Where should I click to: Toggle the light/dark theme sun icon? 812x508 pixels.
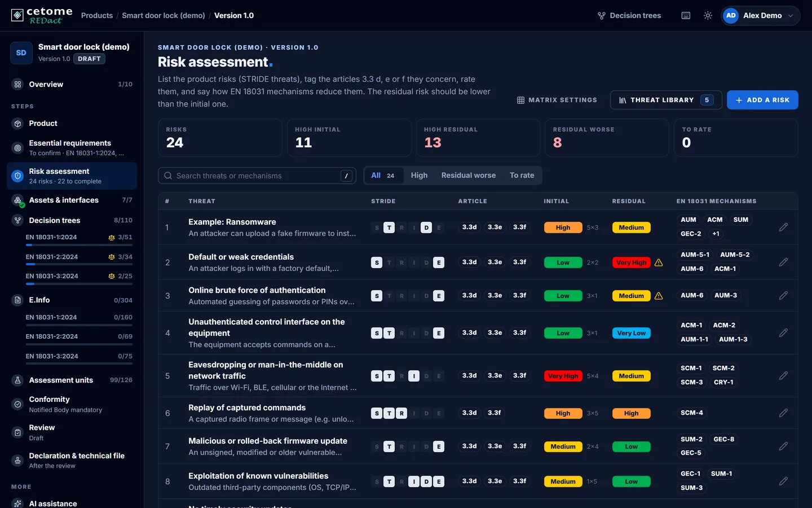[x=708, y=16]
